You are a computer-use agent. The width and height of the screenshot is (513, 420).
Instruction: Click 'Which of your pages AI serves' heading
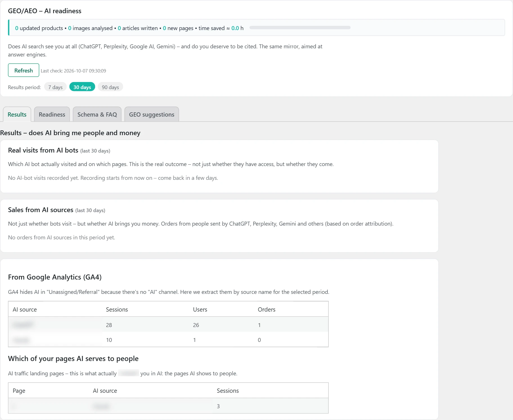point(73,358)
